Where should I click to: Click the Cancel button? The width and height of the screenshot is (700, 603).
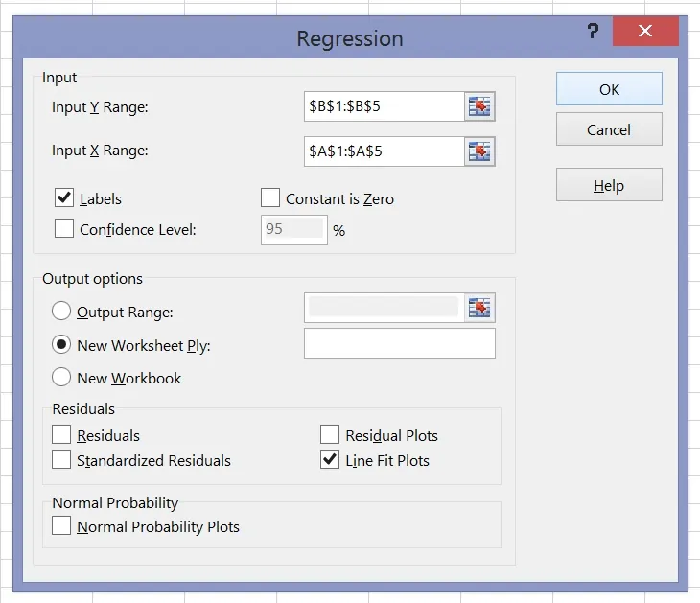(609, 129)
